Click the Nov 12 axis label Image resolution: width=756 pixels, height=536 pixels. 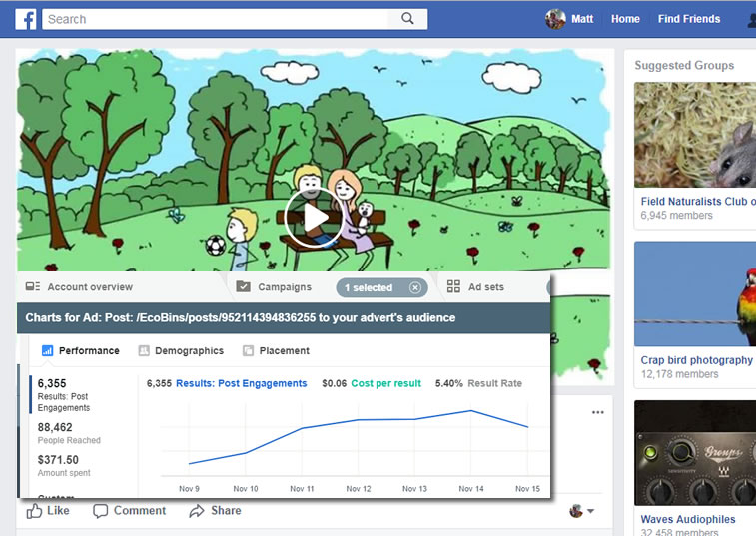[359, 489]
